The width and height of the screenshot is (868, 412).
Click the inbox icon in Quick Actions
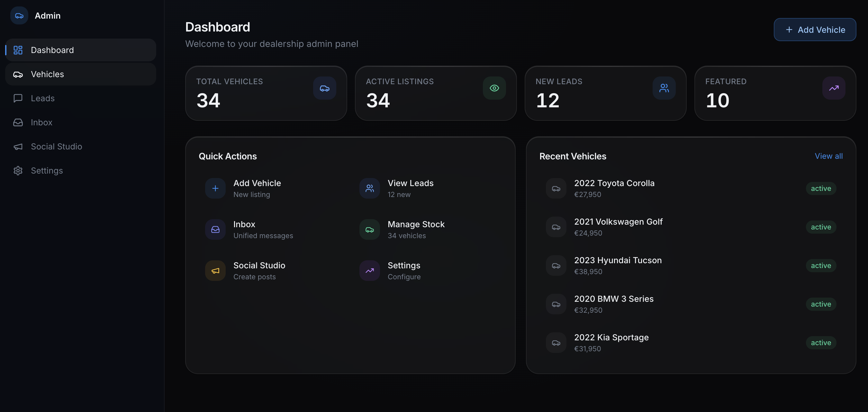pos(215,229)
